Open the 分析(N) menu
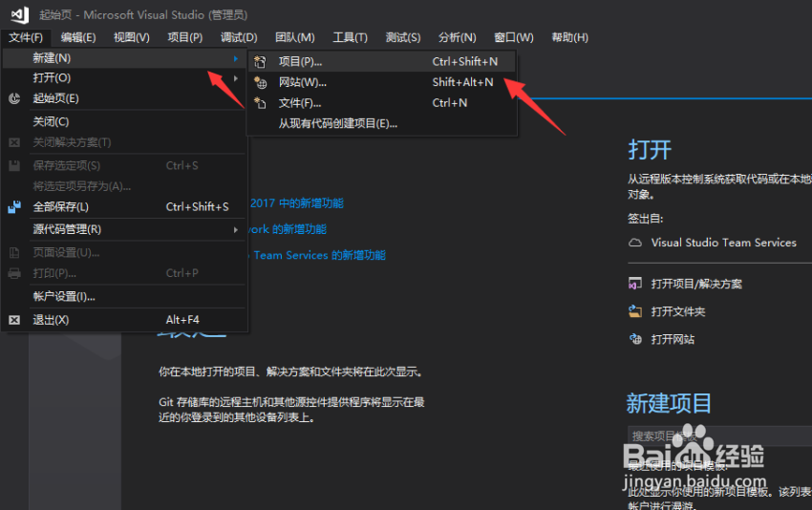Viewport: 812px width, 510px height. pyautogui.click(x=458, y=37)
